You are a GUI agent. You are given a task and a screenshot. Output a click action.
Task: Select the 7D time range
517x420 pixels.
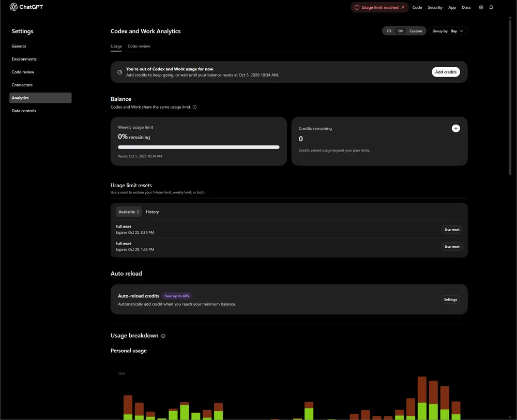388,31
